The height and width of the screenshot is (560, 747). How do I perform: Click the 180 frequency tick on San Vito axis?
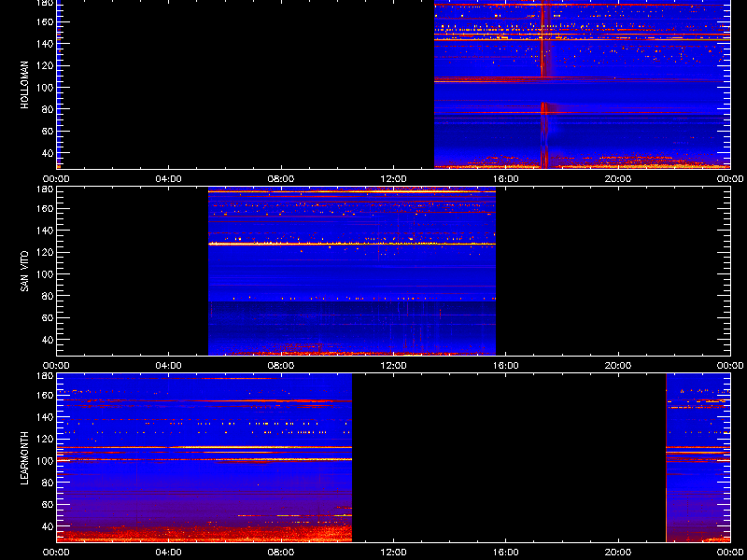(44, 189)
